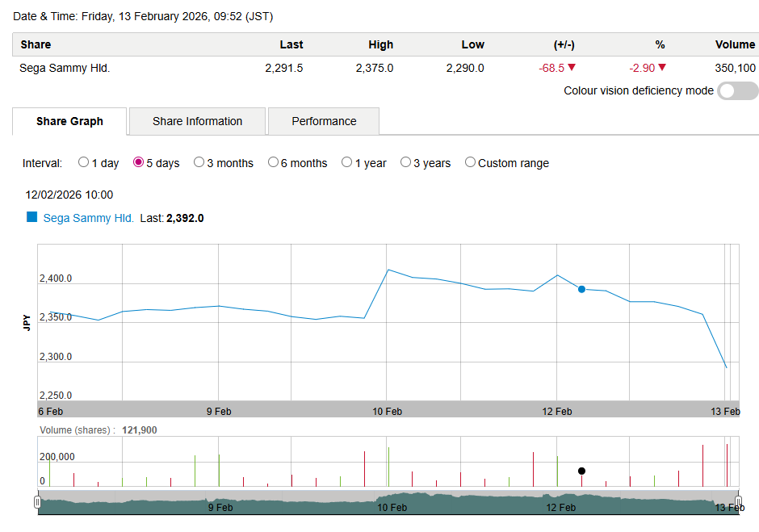Image resolution: width=759 pixels, height=532 pixels.
Task: Click Sega Sammy Hld. table row name
Action: tap(65, 69)
